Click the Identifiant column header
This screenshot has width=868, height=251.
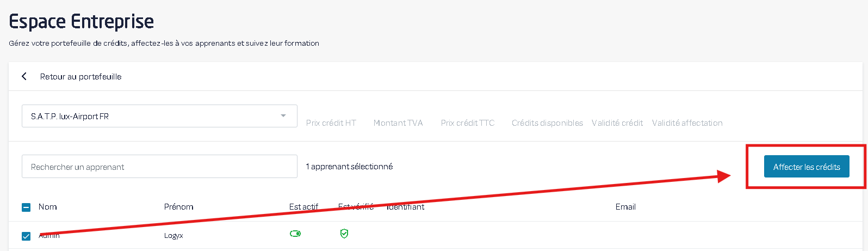(406, 207)
